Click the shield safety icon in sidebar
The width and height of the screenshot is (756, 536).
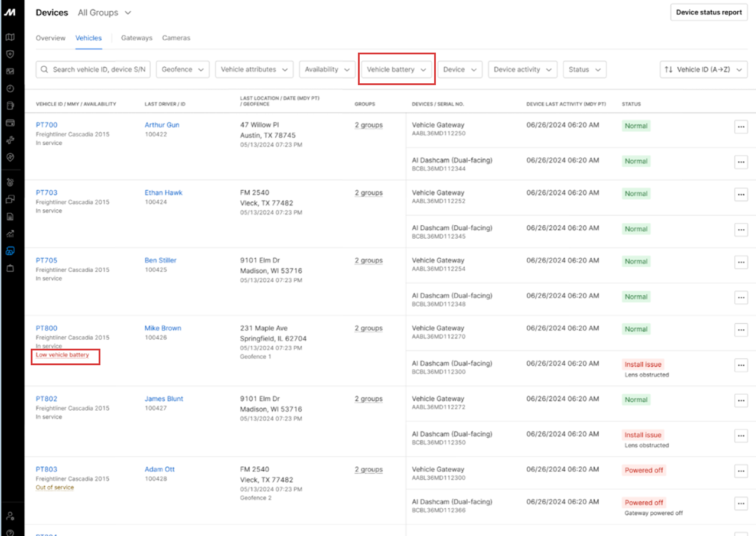coord(10,54)
